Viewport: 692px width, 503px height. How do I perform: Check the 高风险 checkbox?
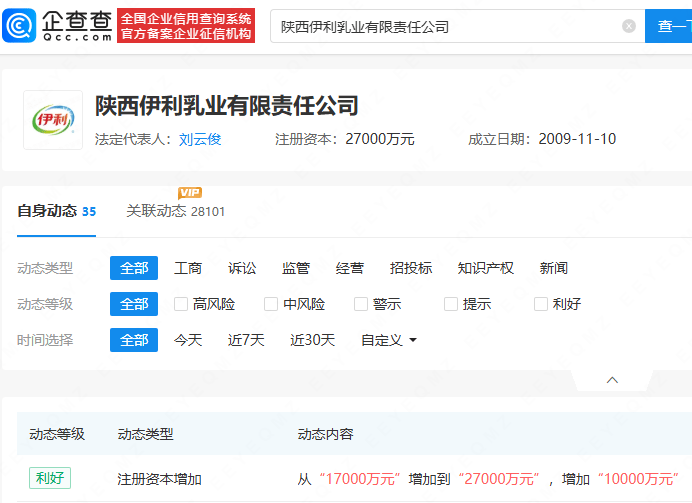[x=181, y=304]
